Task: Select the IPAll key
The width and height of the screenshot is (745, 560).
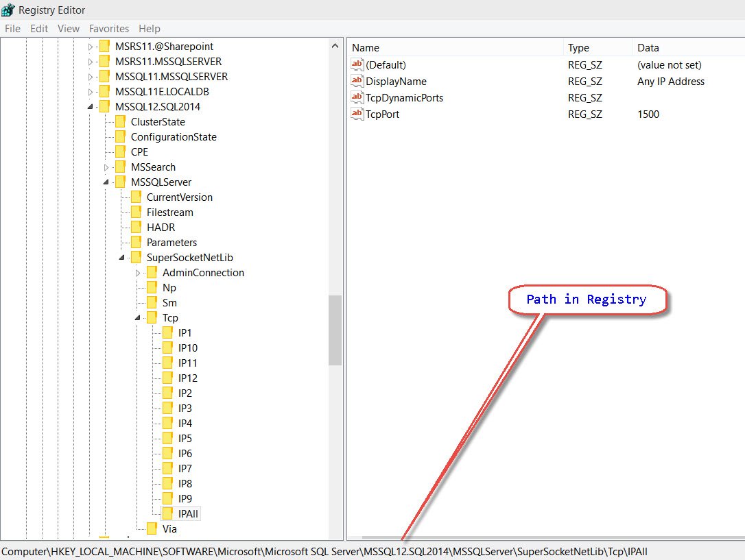Action: pos(188,514)
